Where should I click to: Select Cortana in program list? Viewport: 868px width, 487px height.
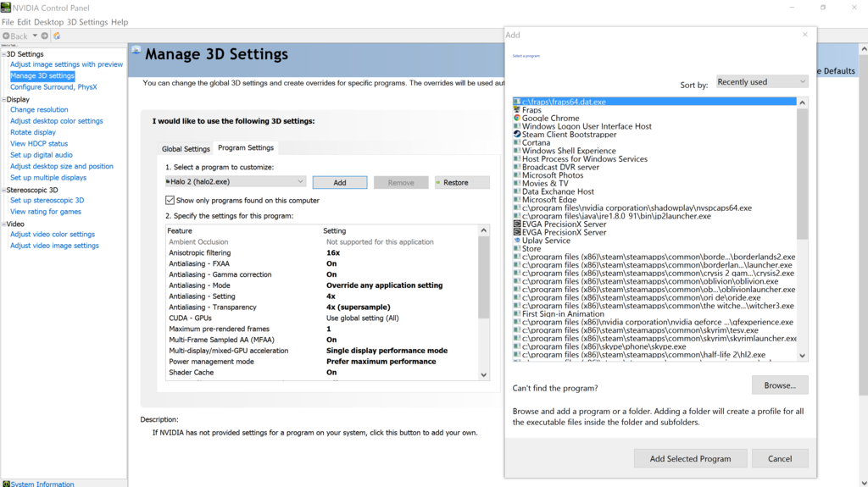536,142
